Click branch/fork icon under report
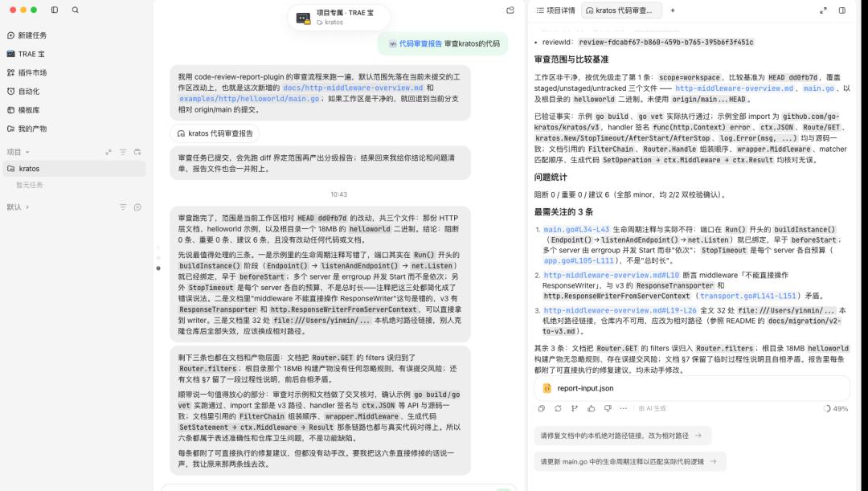Screen dimensions: 868x491 (x=575, y=408)
